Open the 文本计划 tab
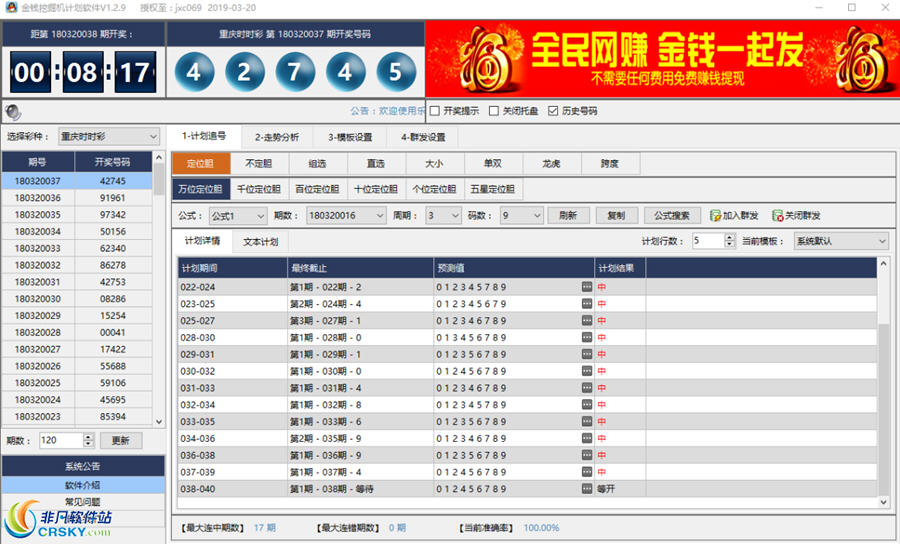Viewport: 900px width, 544px height. (261, 241)
